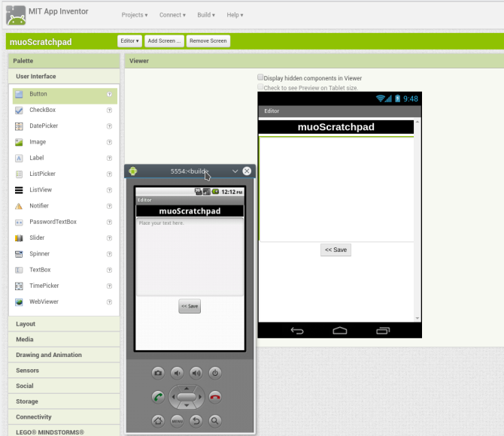Click the Viewer phone scrollbar down arrow
504x436 pixels.
click(x=417, y=319)
